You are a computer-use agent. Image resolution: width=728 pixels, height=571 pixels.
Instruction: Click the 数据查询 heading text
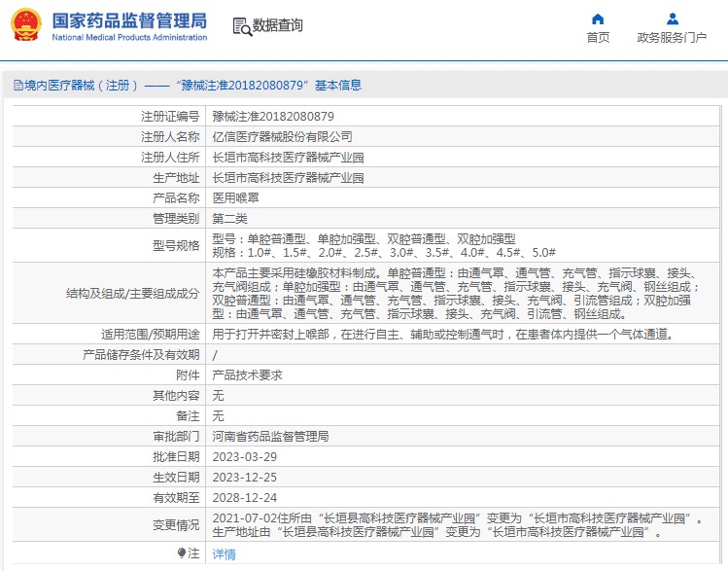click(x=278, y=26)
